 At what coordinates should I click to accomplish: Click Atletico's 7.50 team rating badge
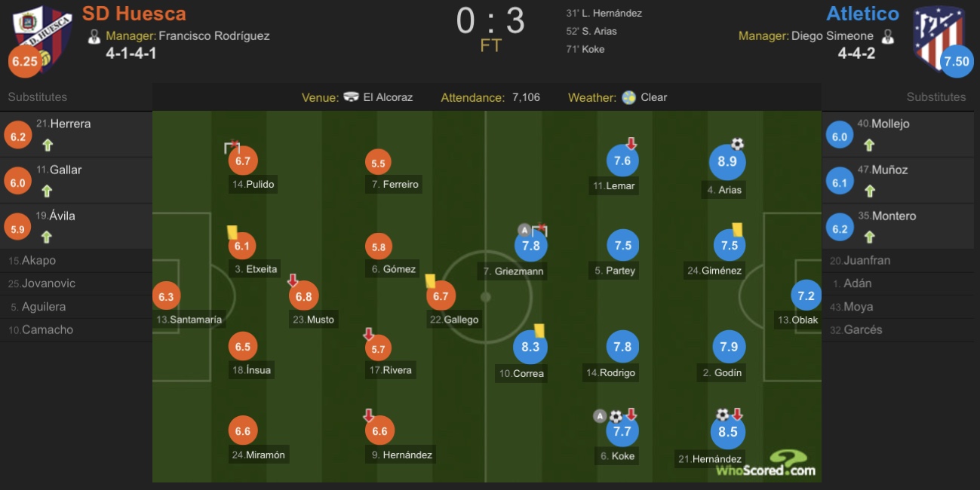[x=957, y=62]
